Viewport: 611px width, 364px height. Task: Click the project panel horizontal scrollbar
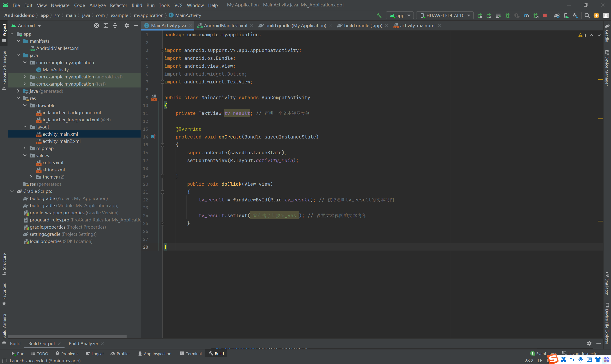(x=67, y=337)
